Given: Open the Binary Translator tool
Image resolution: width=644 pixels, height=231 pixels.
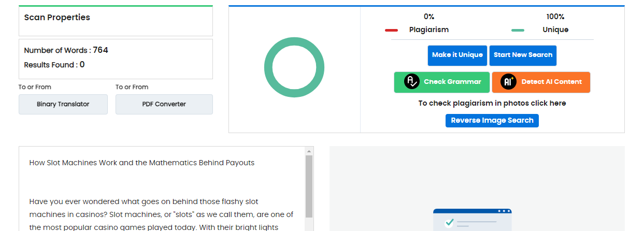Looking at the screenshot, I should (63, 104).
